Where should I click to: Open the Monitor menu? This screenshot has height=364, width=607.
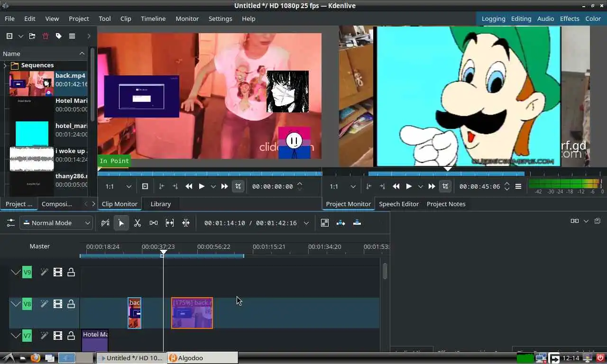pyautogui.click(x=187, y=18)
